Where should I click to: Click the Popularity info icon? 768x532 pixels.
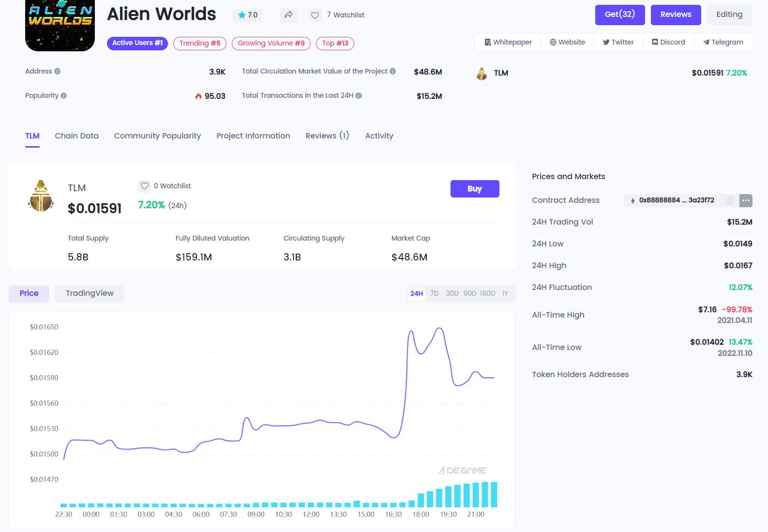[64, 96]
